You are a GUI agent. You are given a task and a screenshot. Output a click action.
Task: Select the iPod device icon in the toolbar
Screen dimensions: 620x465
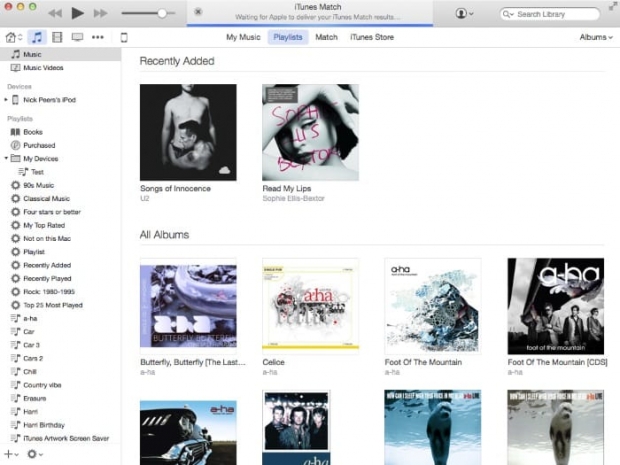point(124,37)
